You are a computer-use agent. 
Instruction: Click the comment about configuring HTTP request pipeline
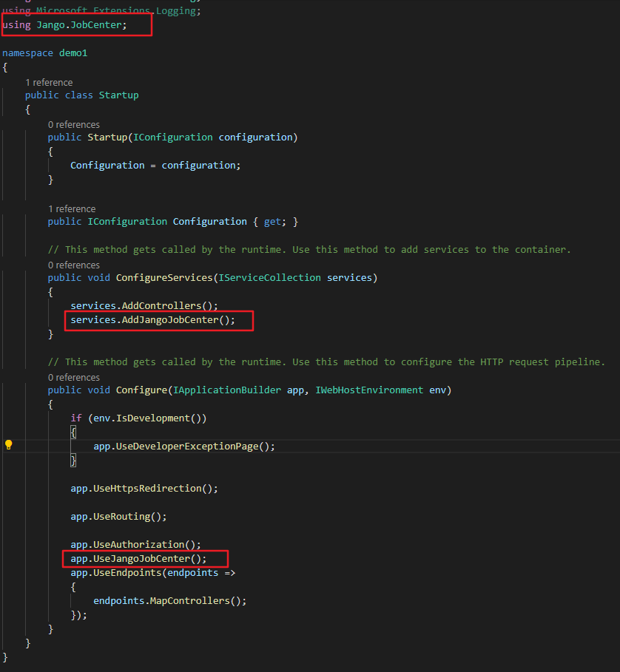point(327,362)
